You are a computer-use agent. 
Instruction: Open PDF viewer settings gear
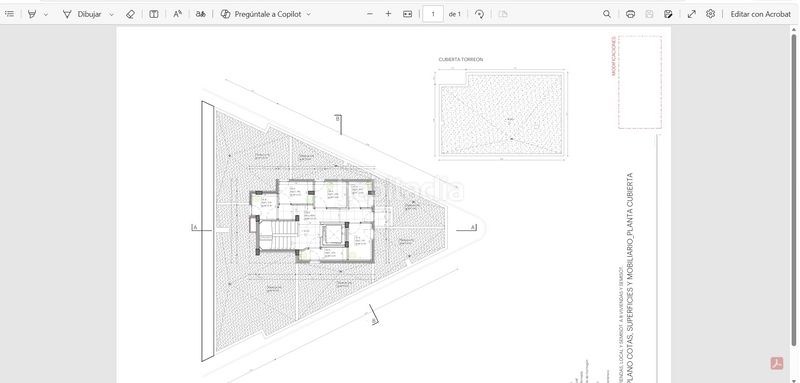(710, 14)
